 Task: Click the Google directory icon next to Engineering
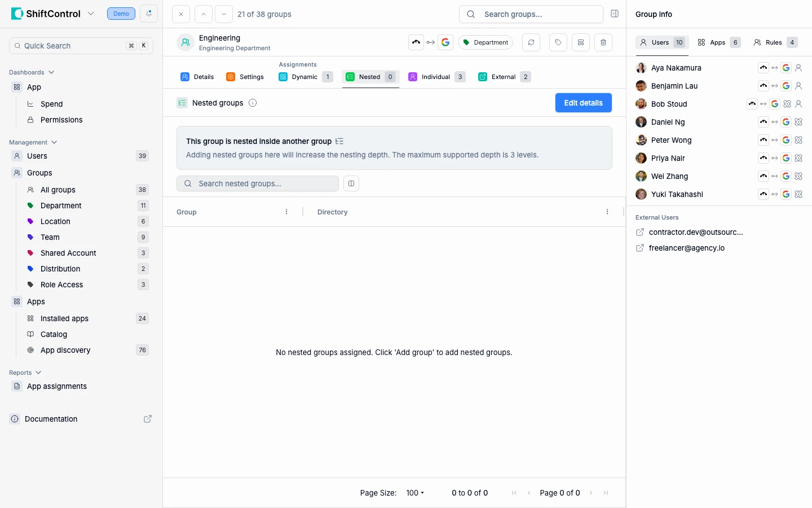[x=445, y=42]
